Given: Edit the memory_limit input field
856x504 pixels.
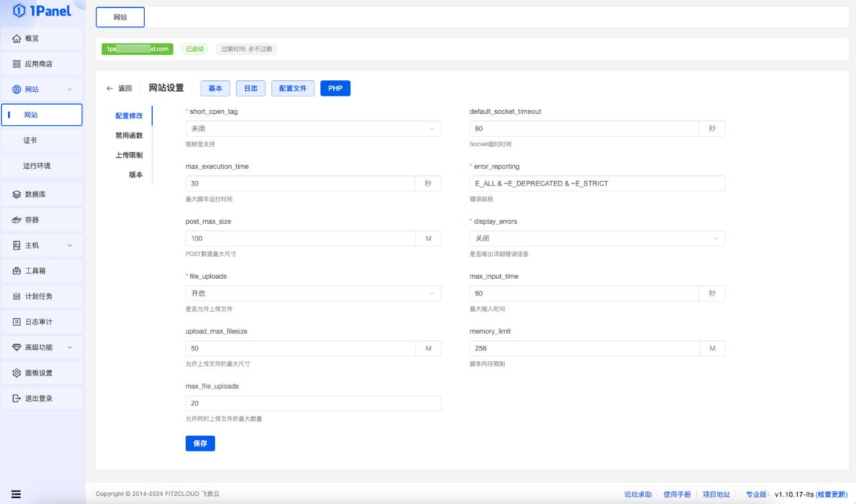Looking at the screenshot, I should (583, 348).
